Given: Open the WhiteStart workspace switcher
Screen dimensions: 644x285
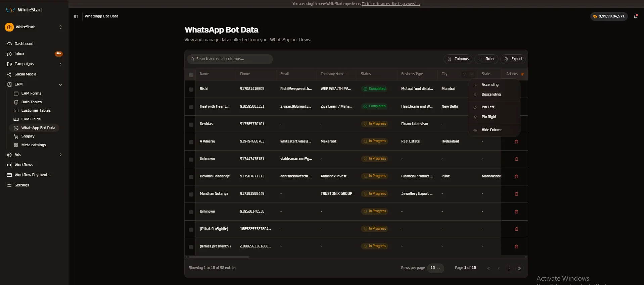Looking at the screenshot, I should (34, 27).
